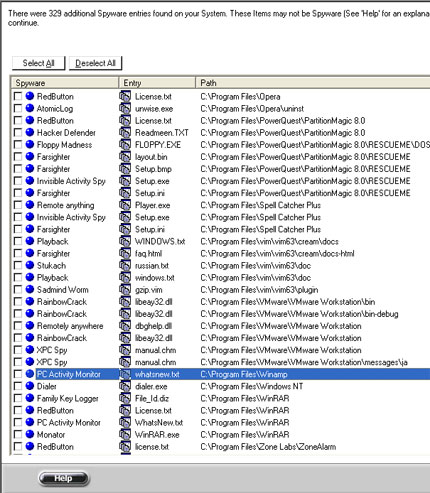430x493 pixels.
Task: Open the Help button
Action: click(63, 478)
